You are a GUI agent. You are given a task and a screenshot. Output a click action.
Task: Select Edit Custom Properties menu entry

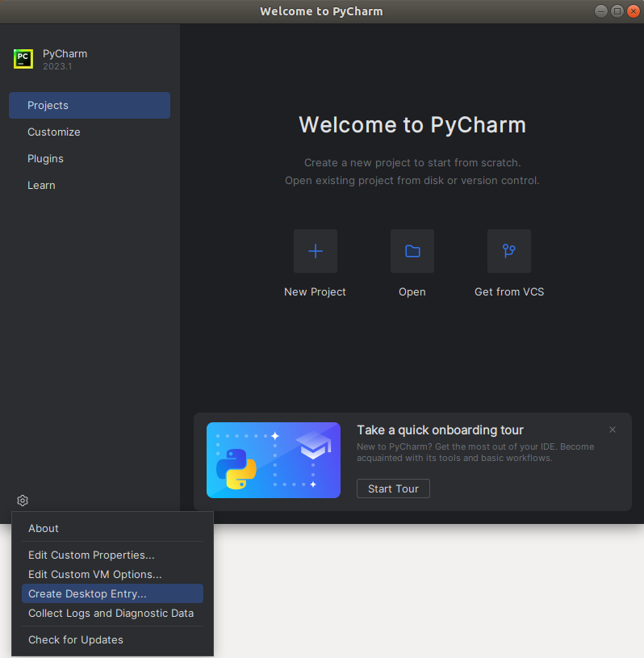coord(91,555)
